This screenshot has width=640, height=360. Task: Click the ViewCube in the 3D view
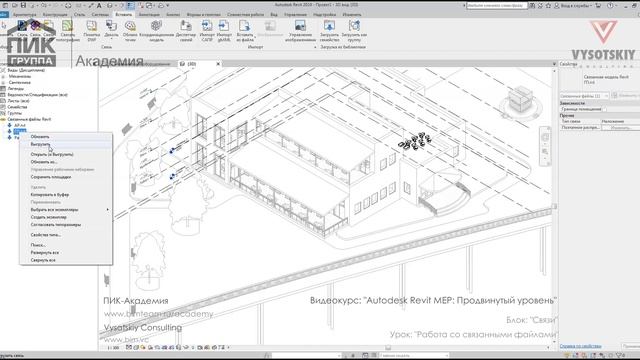520,100
